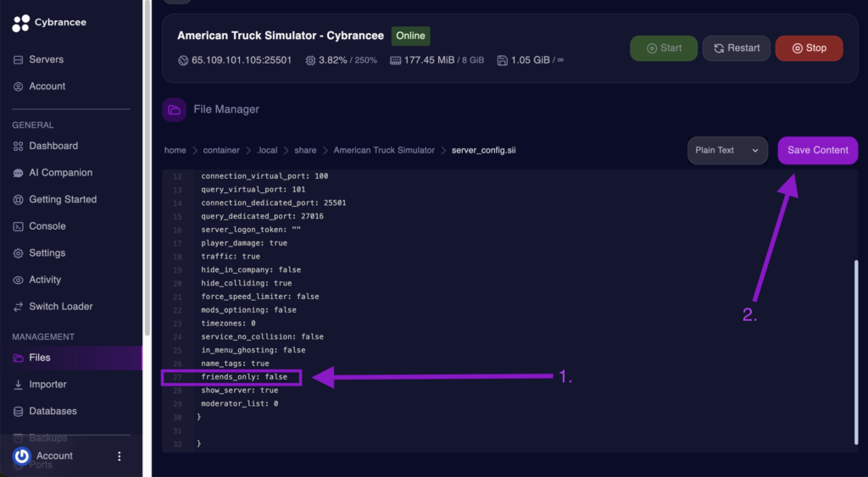Open the Importer page
This screenshot has height=477, width=868.
click(x=47, y=384)
